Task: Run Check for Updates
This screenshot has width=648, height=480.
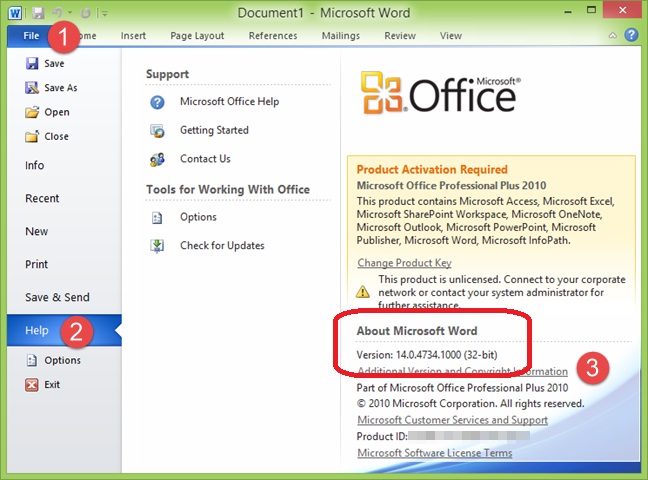Action: (x=222, y=246)
